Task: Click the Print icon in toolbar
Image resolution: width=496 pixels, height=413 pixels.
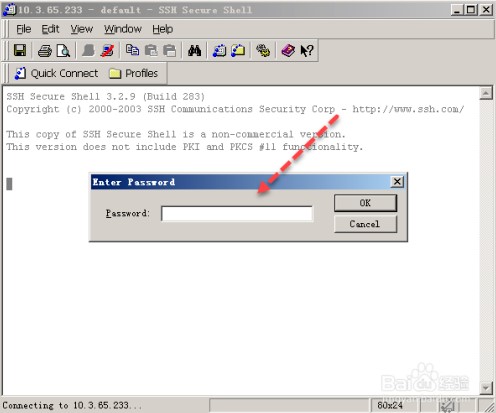Action: point(45,51)
